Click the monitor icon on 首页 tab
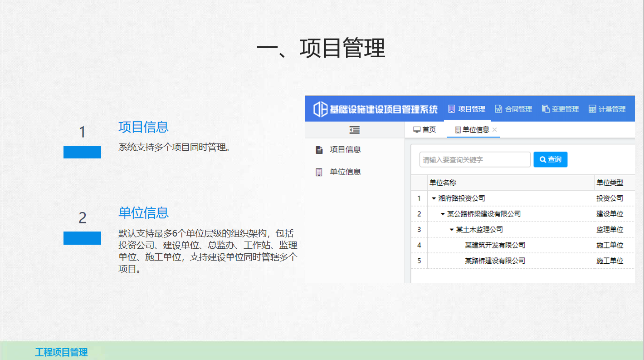644x360 pixels. pos(417,130)
